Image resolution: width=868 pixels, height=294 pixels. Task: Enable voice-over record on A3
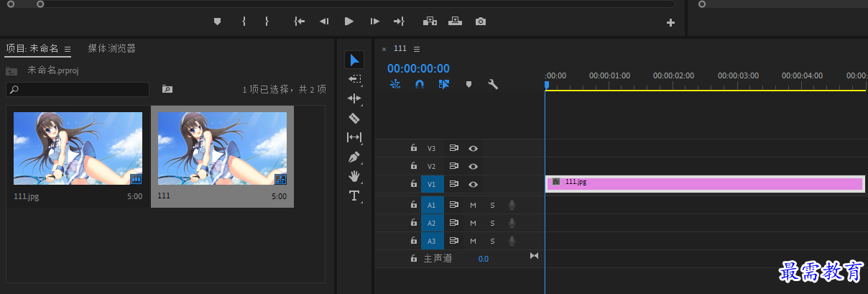coord(512,241)
